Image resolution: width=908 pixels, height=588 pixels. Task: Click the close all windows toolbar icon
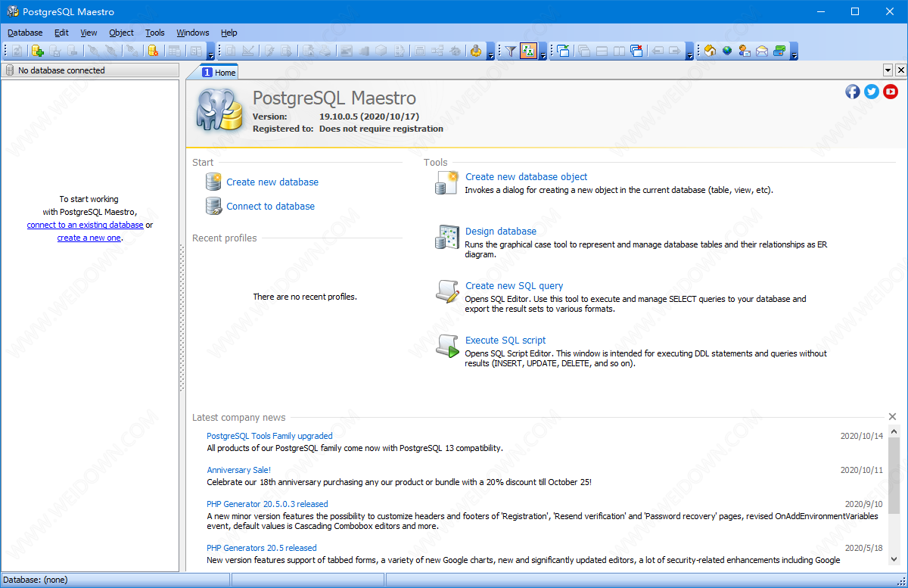click(x=636, y=51)
